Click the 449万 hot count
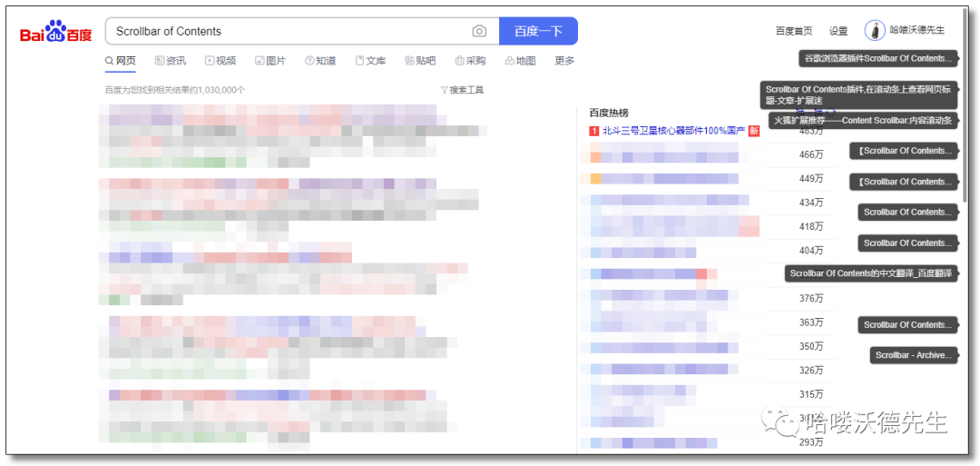The height and width of the screenshot is (466, 980). [x=811, y=179]
